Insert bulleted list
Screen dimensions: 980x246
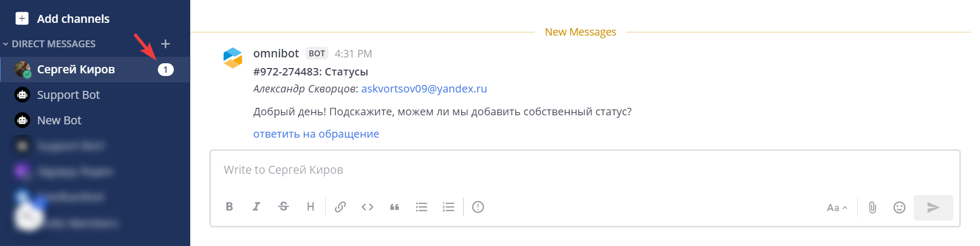point(421,207)
